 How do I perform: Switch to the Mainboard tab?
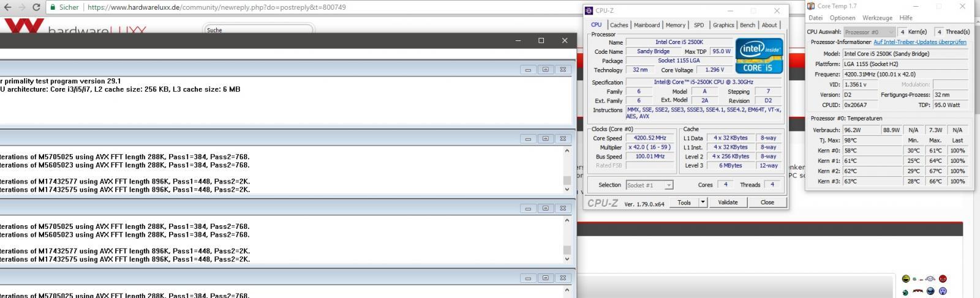(x=647, y=25)
